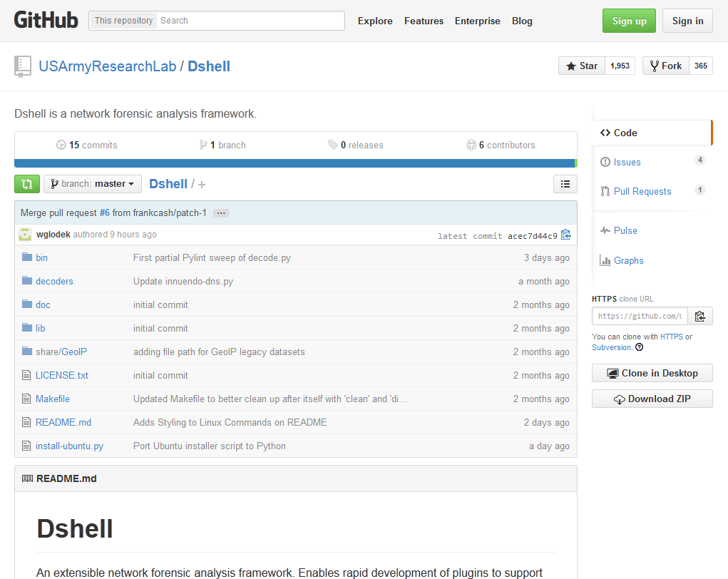This screenshot has height=579, width=728.
Task: Fork the Dshell repository
Action: tap(666, 66)
